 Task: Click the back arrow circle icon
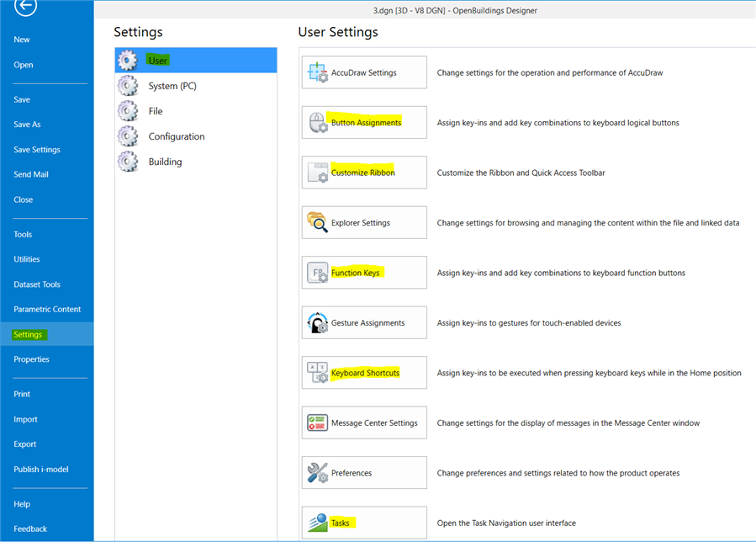[25, 6]
